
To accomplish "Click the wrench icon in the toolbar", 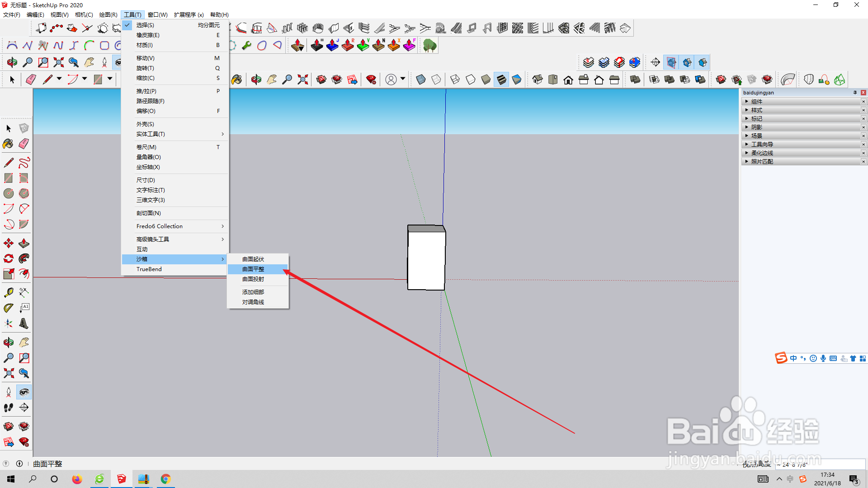I will 247,45.
